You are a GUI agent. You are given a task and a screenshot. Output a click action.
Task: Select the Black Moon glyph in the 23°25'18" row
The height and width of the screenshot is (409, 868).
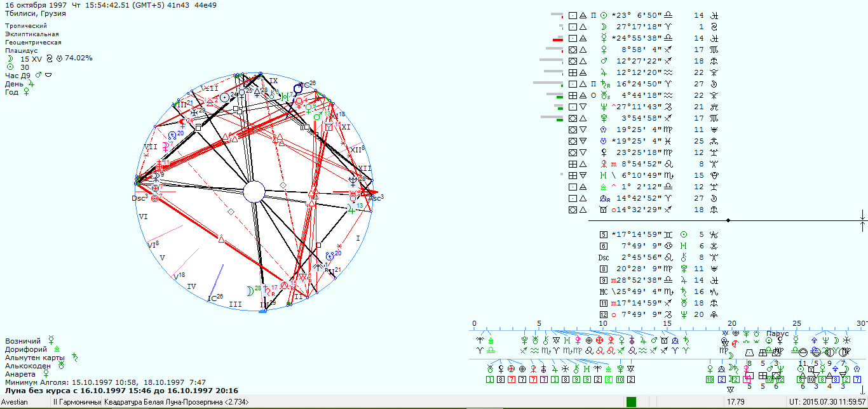click(x=604, y=152)
